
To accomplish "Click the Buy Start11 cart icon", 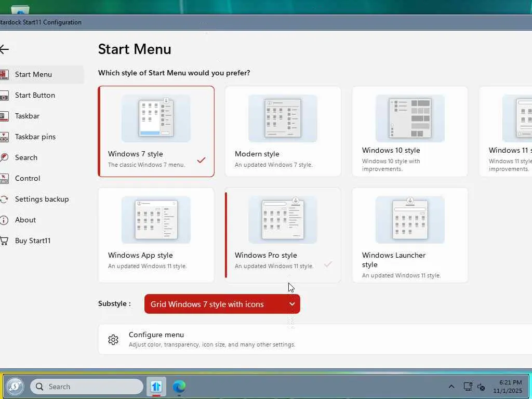I will point(4,241).
